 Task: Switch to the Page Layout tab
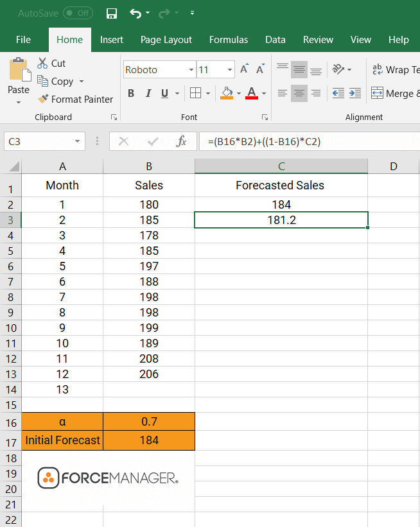click(166, 40)
